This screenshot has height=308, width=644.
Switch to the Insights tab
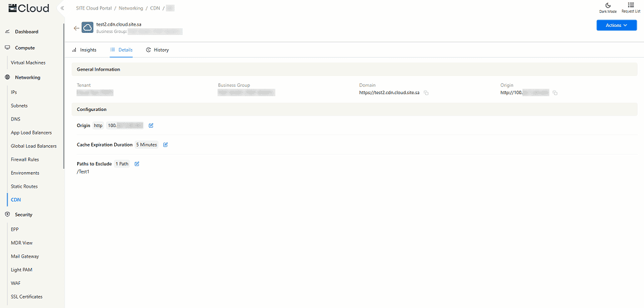[x=85, y=50]
